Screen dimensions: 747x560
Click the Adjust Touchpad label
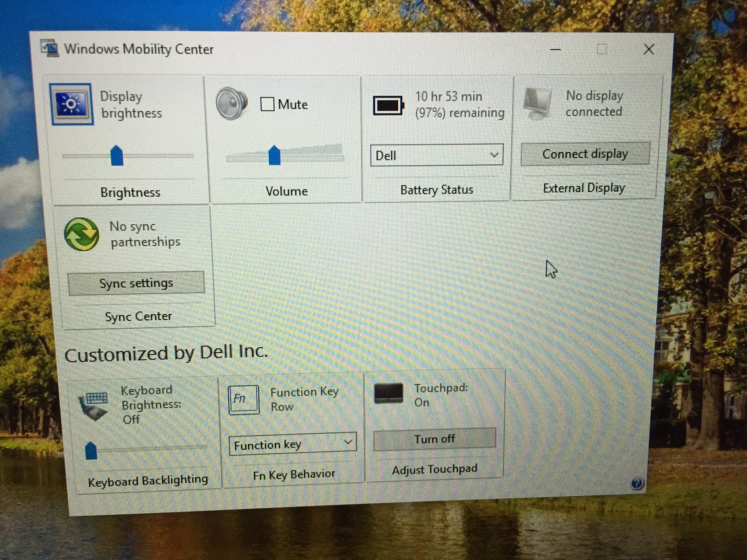point(434,469)
